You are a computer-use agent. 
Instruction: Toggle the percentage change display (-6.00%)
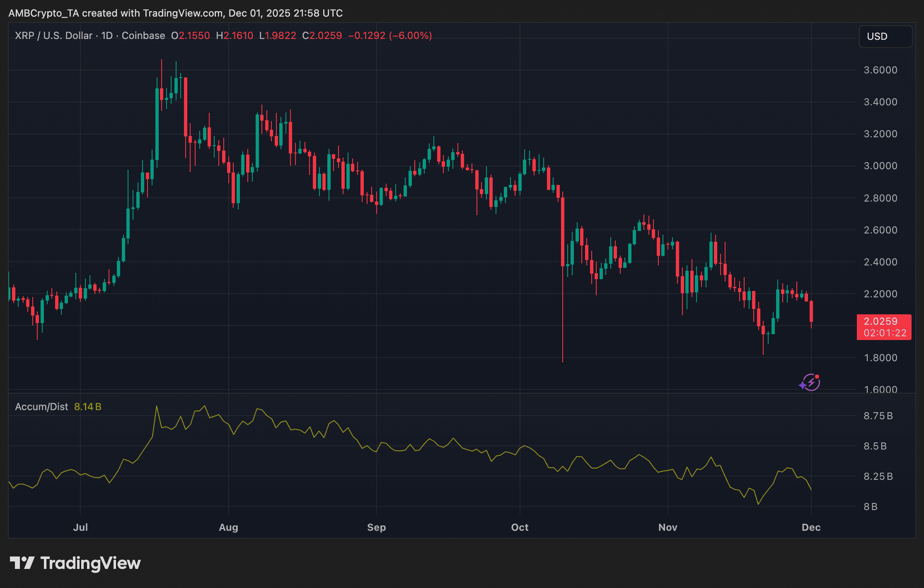pyautogui.click(x=410, y=36)
